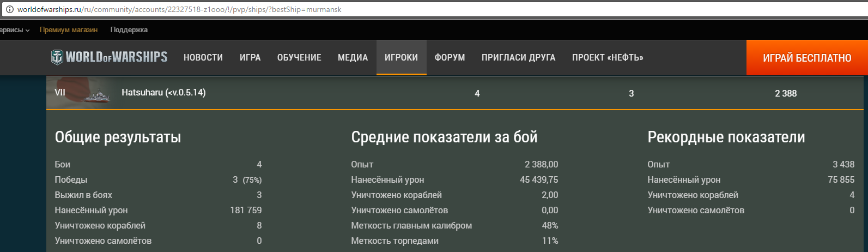Click the site info icon in address bar

[9, 9]
